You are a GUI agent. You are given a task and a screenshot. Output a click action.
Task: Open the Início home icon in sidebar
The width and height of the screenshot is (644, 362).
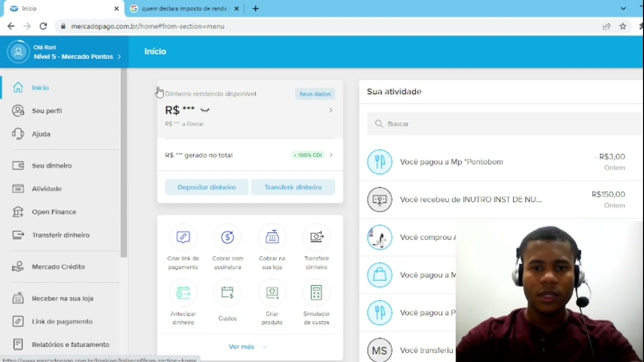tap(18, 87)
